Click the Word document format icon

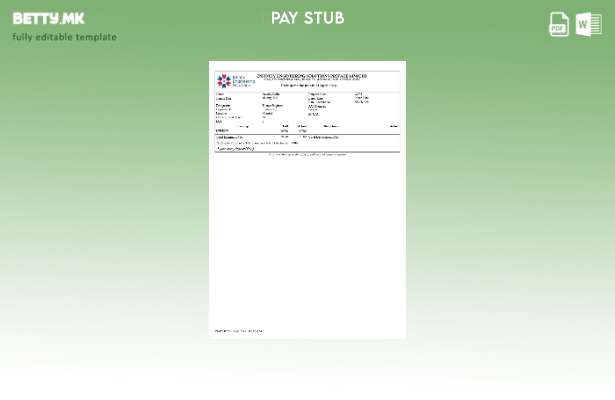[x=589, y=24]
